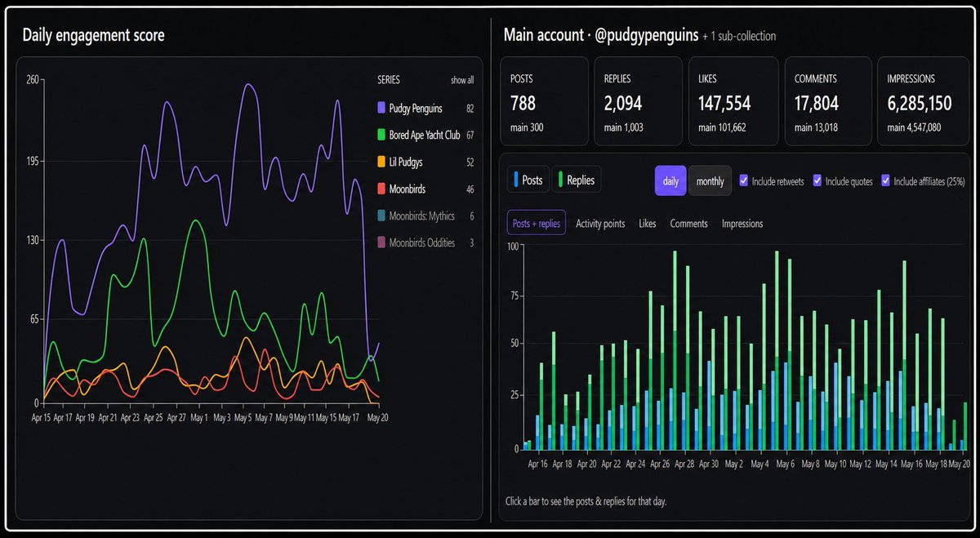Toggle the Pudgy Penguins series label
Screen dimensions: 980x538
416,108
